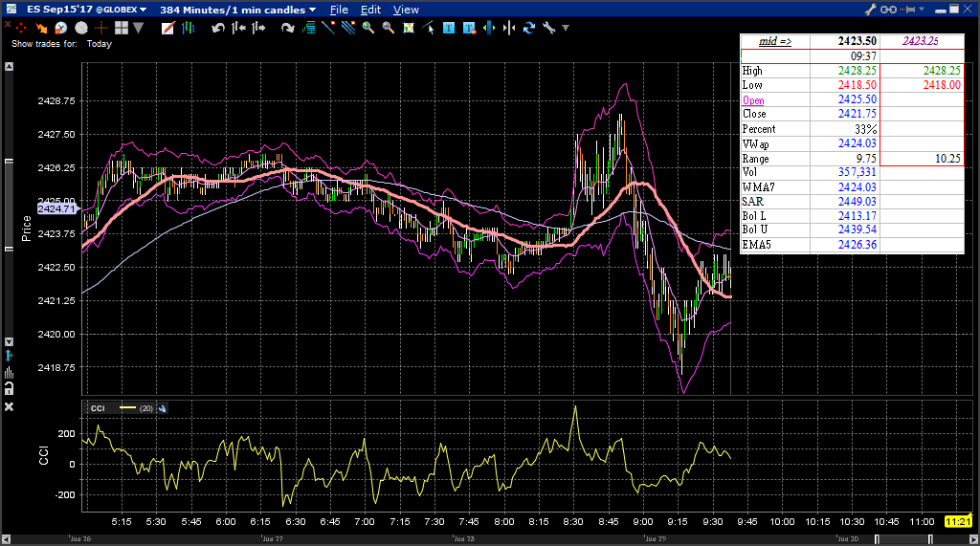Image resolution: width=980 pixels, height=546 pixels.
Task: Click the 2424.71 price marker label
Action: (56, 208)
